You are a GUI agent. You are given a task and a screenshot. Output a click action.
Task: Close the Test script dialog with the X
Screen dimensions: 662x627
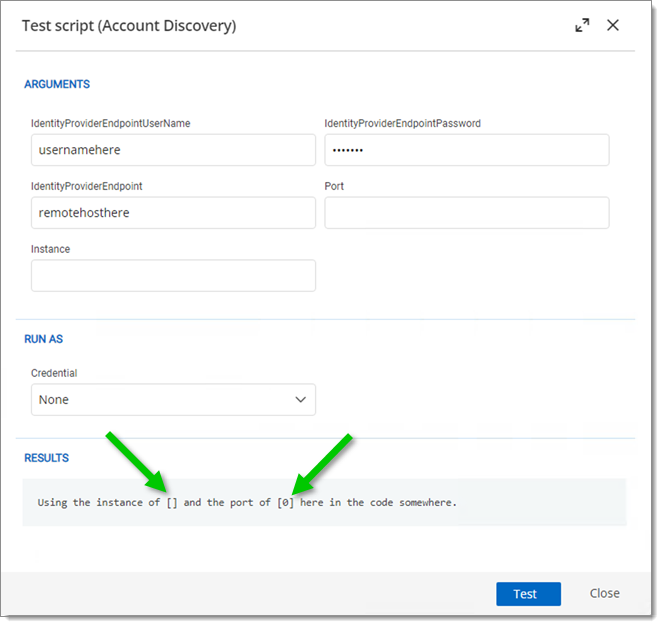coord(613,25)
